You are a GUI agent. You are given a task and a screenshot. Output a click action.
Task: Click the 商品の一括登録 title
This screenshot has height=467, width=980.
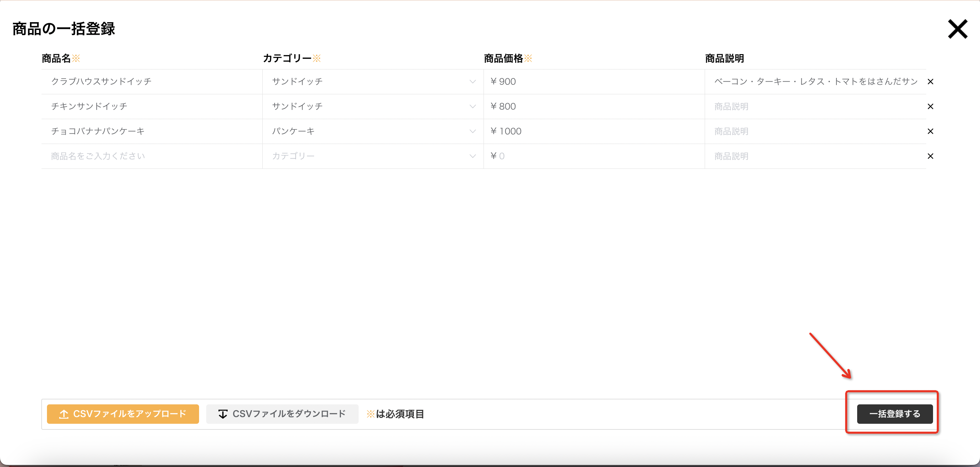64,29
